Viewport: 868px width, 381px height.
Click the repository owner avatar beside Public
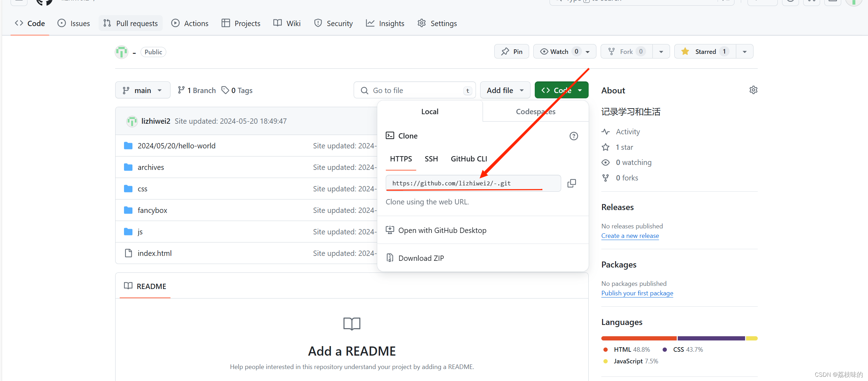(x=122, y=52)
